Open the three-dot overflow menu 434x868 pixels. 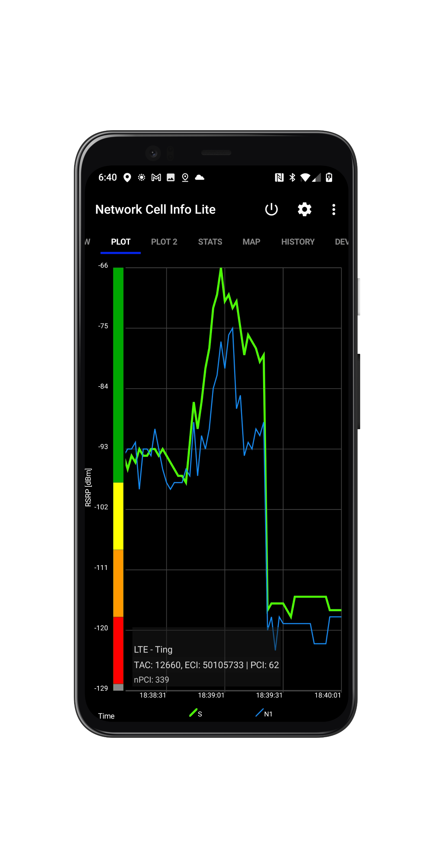click(x=334, y=209)
